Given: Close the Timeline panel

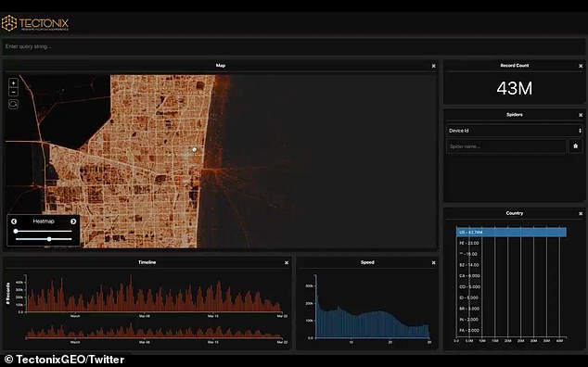Looking at the screenshot, I should tap(287, 263).
